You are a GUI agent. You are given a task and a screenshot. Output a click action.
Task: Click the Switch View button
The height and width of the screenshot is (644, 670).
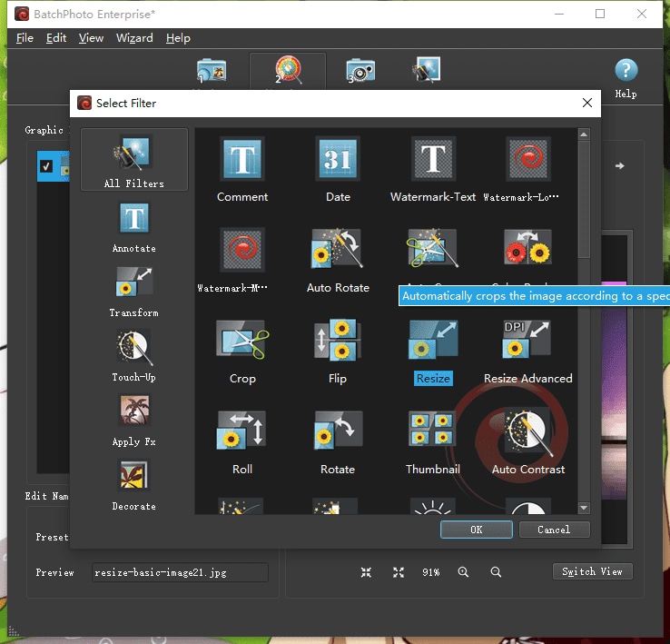592,571
